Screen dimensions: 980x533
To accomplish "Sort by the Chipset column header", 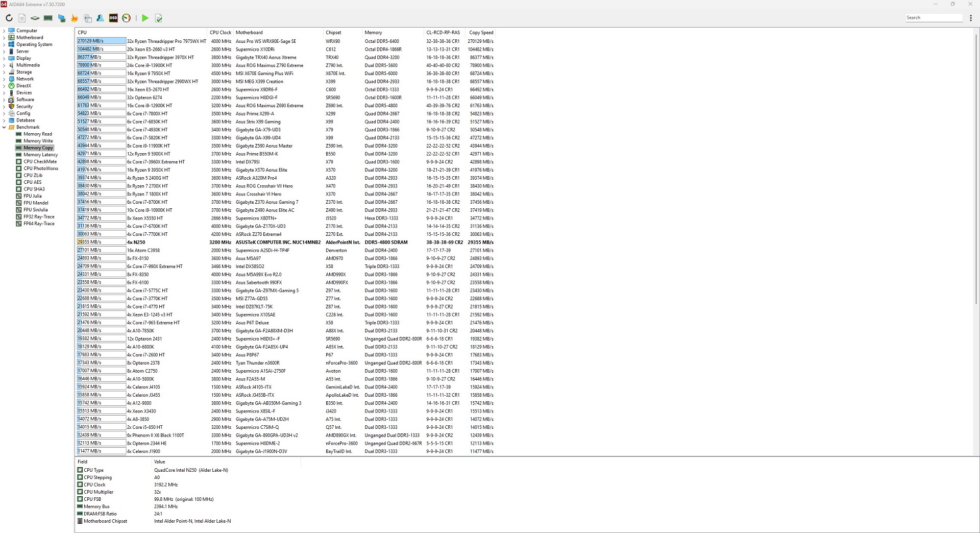I will (343, 32).
